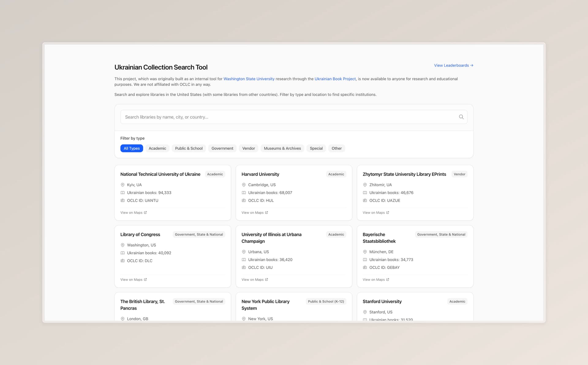View Zhytomyr State University Library on Maps

pyautogui.click(x=376, y=213)
